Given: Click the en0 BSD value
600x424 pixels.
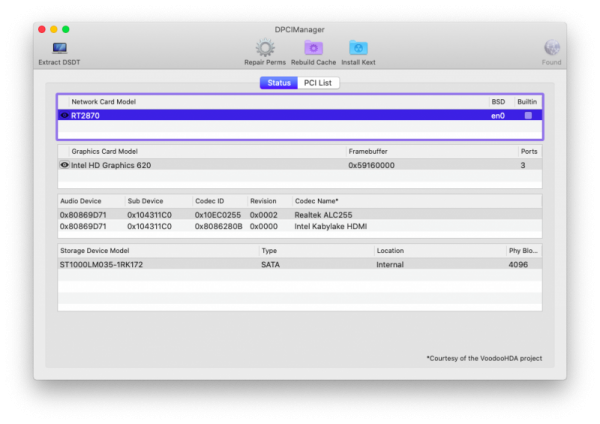Looking at the screenshot, I should point(498,116).
